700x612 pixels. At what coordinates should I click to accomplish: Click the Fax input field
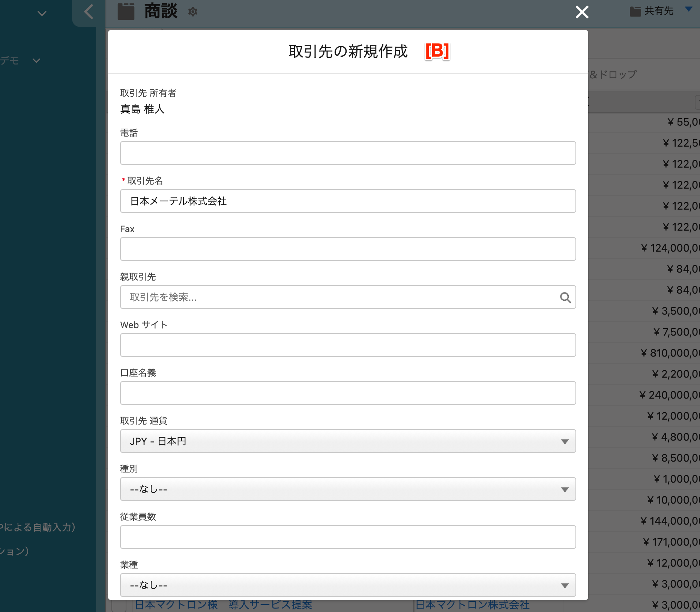(x=348, y=249)
